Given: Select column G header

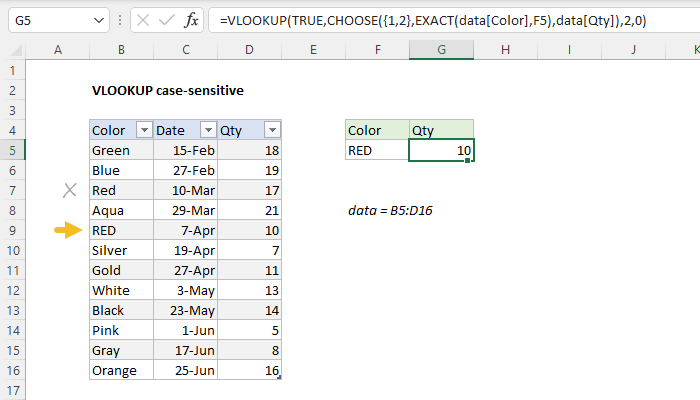Looking at the screenshot, I should [x=441, y=50].
